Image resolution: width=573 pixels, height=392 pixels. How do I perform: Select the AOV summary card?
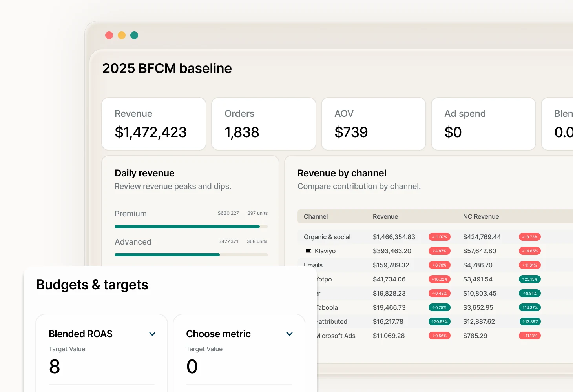(x=374, y=124)
